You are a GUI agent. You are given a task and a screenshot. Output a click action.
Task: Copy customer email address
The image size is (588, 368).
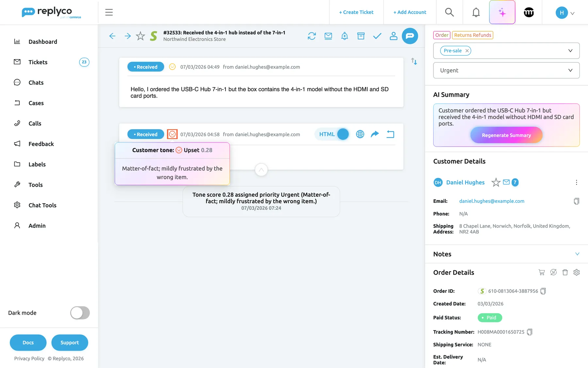pyautogui.click(x=577, y=201)
